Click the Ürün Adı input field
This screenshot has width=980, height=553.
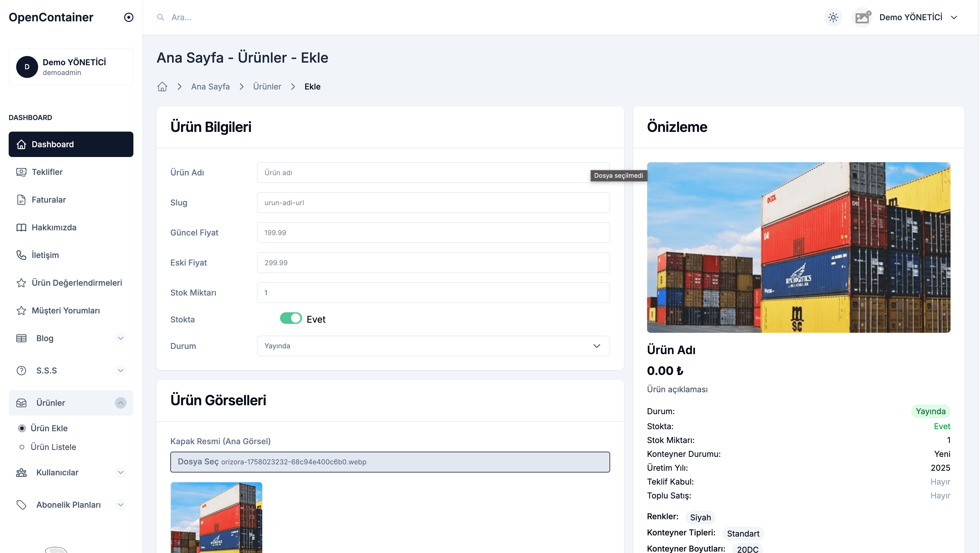(x=422, y=173)
